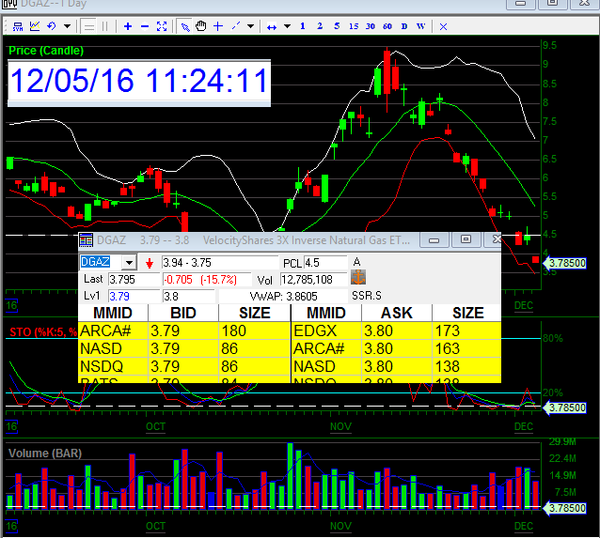Click the refresh chart icon
This screenshot has width=600, height=538.
coord(52,26)
